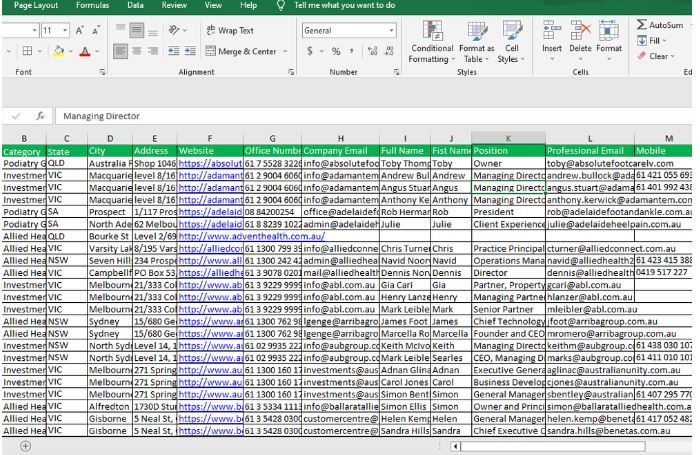Open the www.adventhealth.com.au link
The height and width of the screenshot is (455, 700).
coord(252,236)
